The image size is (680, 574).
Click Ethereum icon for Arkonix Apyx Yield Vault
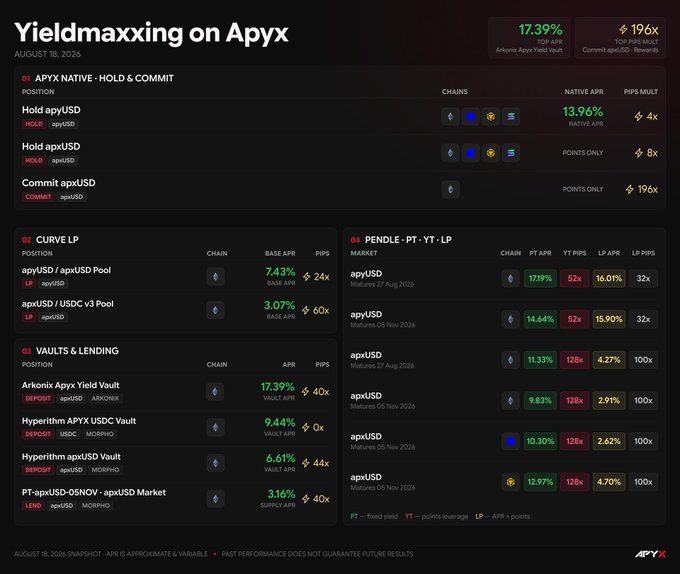(215, 391)
